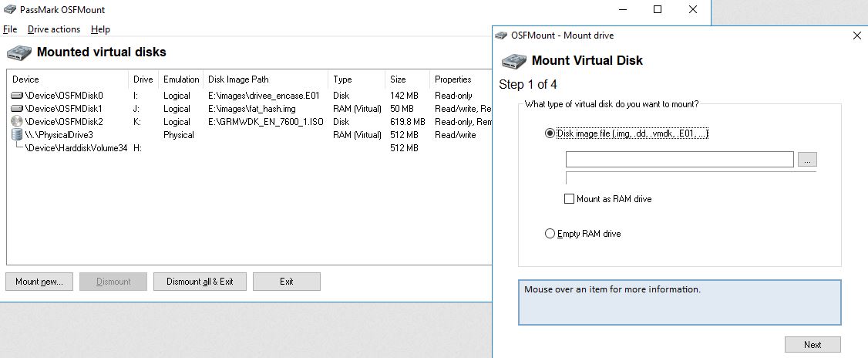Click path E:\GRMWDK_EN_7600_1.ISO
The image size is (868, 358).
click(x=266, y=122)
